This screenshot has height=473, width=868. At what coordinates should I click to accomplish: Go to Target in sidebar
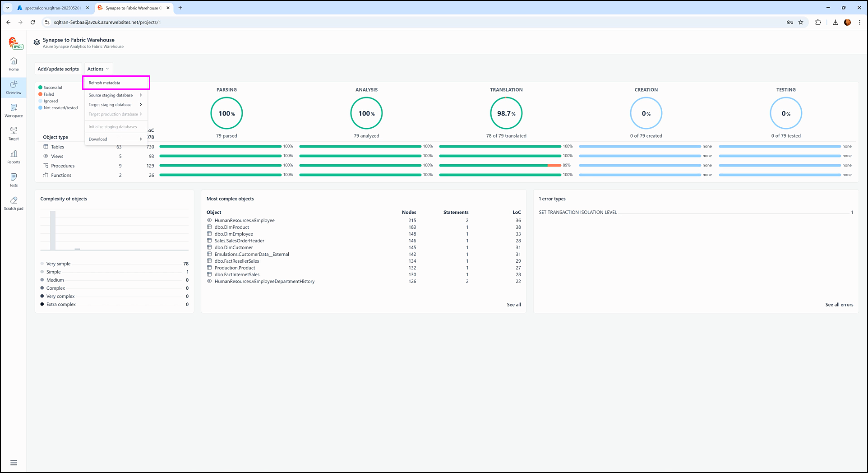pyautogui.click(x=14, y=133)
